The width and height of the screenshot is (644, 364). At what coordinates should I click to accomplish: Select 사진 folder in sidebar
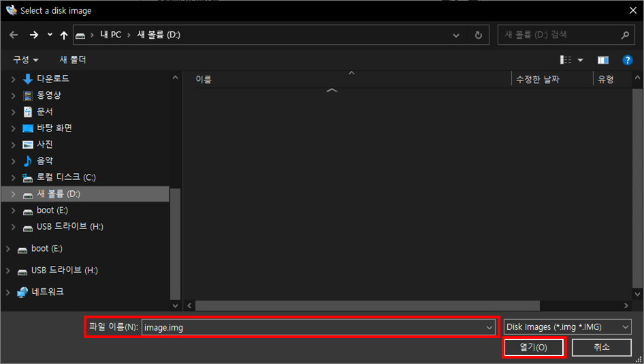[x=45, y=145]
